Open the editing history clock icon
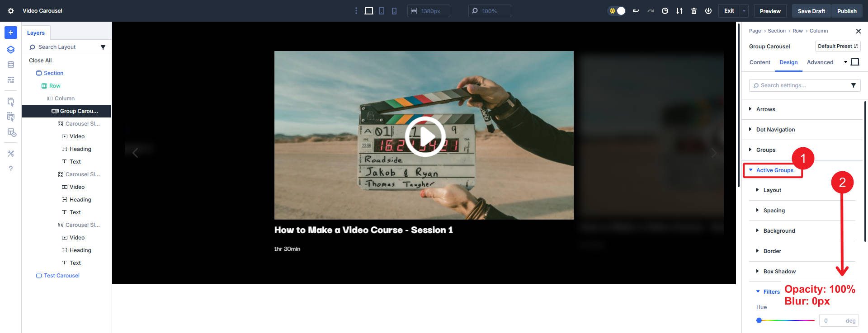 pyautogui.click(x=665, y=11)
